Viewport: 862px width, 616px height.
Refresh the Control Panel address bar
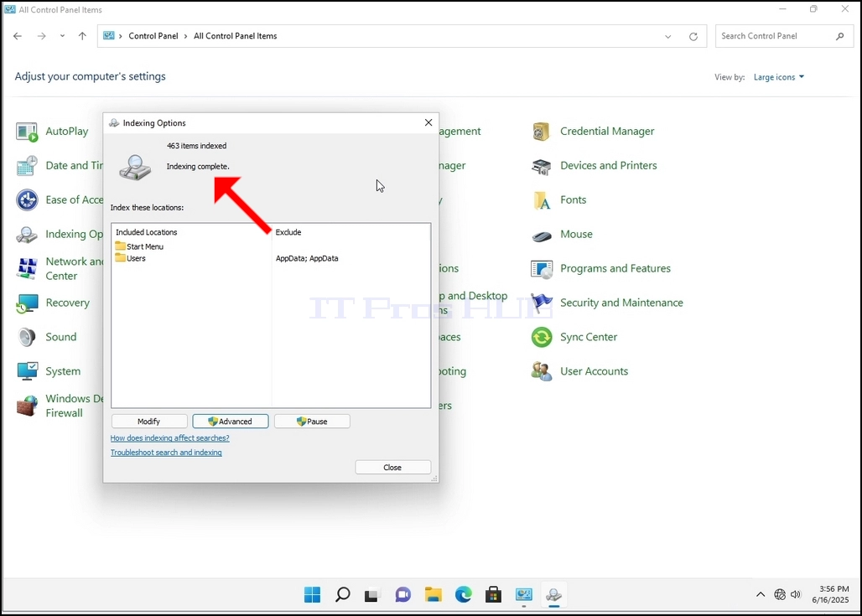coord(693,36)
